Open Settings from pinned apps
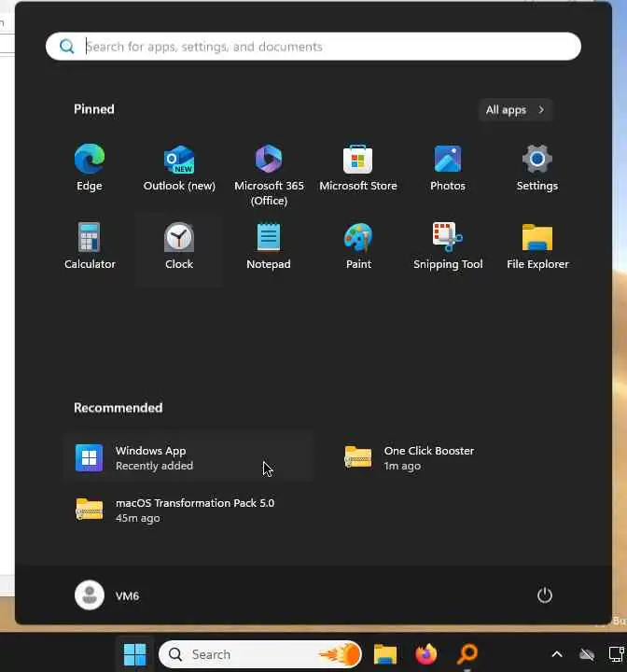The width and height of the screenshot is (627, 672). [x=537, y=168]
